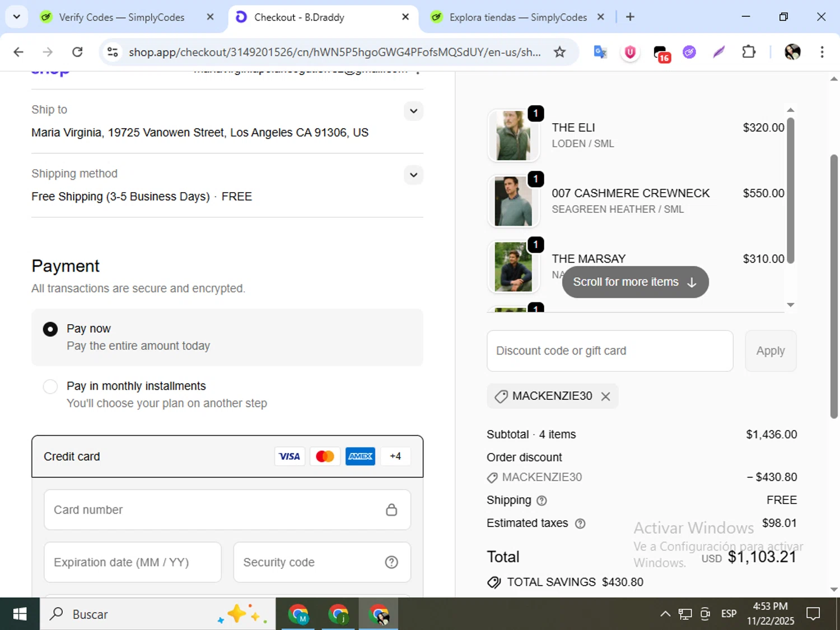Open the red shield extension
The width and height of the screenshot is (840, 630).
point(630,52)
